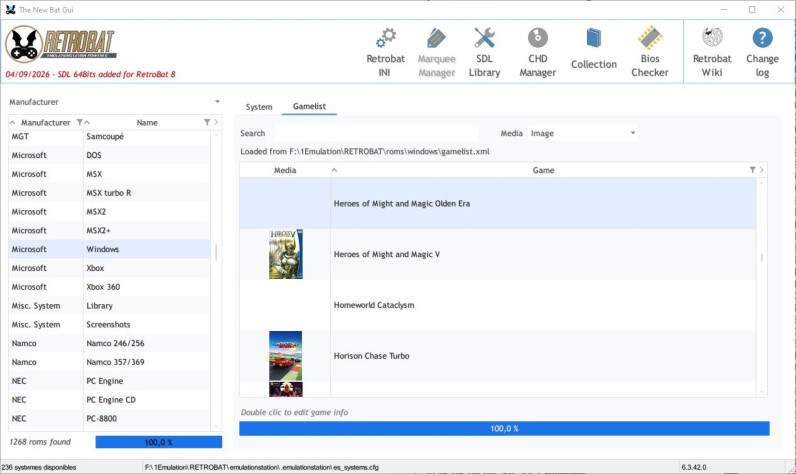Select the Microsoft Xbox 360 row
The height and width of the screenshot is (474, 796).
pos(109,287)
